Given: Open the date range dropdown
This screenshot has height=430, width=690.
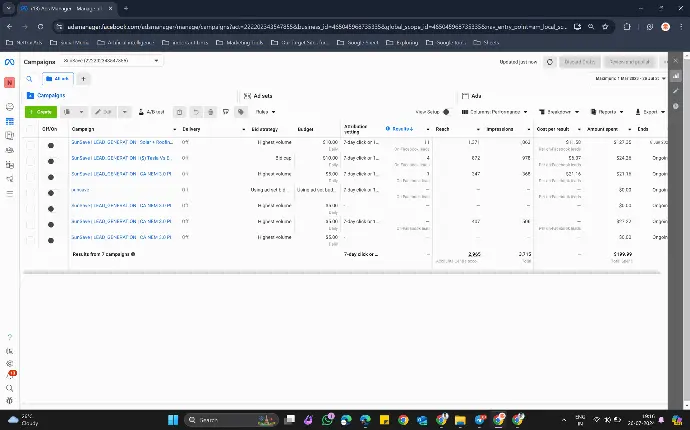Looking at the screenshot, I should pos(630,78).
